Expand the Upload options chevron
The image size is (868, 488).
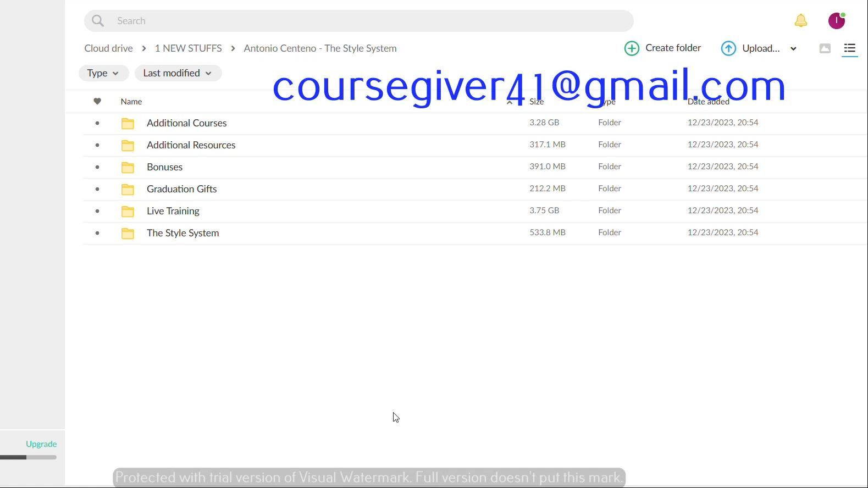(x=793, y=49)
